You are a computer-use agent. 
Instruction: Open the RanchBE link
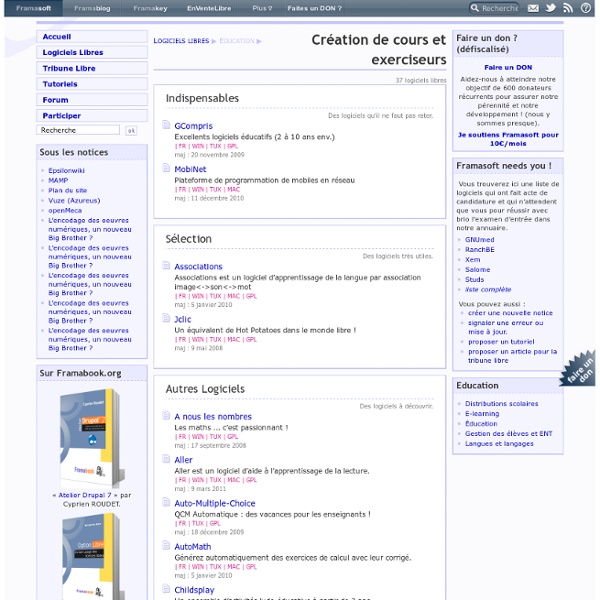(x=480, y=249)
